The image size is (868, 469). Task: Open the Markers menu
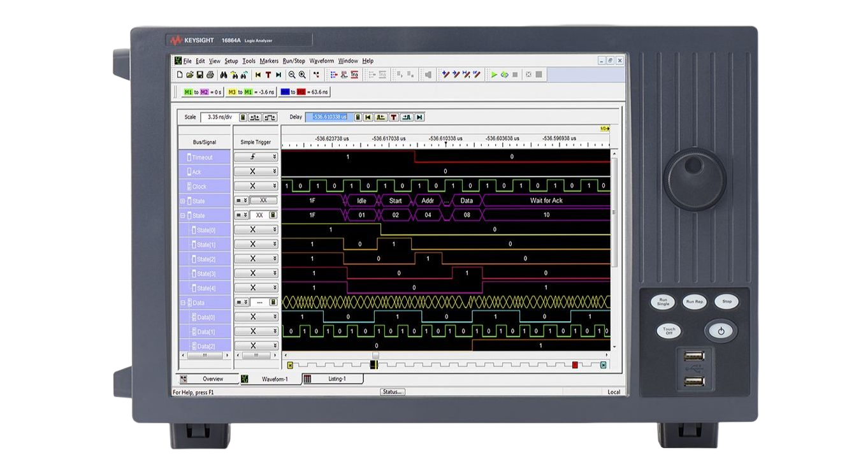[269, 61]
